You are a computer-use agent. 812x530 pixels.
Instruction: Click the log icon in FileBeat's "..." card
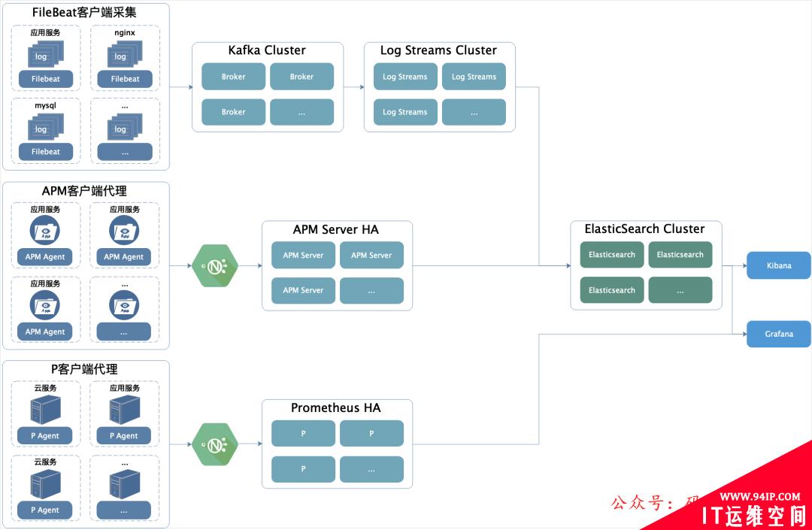pyautogui.click(x=125, y=127)
